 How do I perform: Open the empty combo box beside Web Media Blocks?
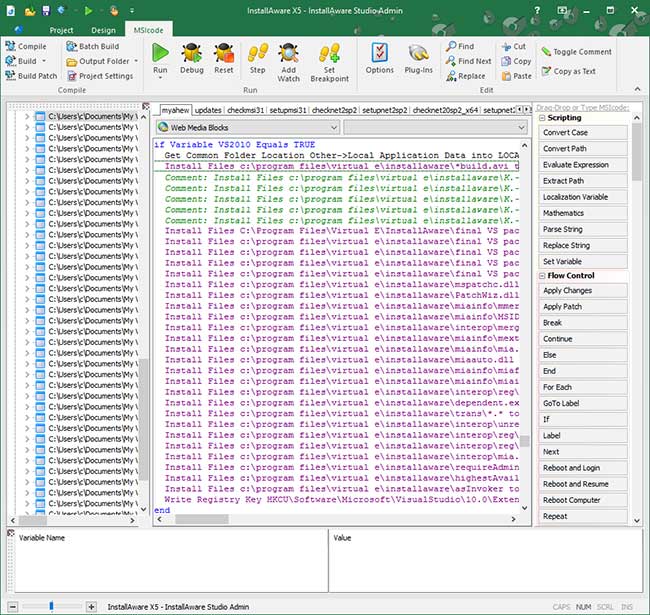(435, 127)
